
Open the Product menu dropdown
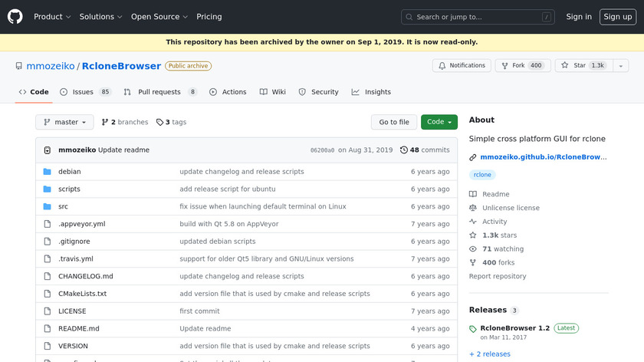click(52, 17)
